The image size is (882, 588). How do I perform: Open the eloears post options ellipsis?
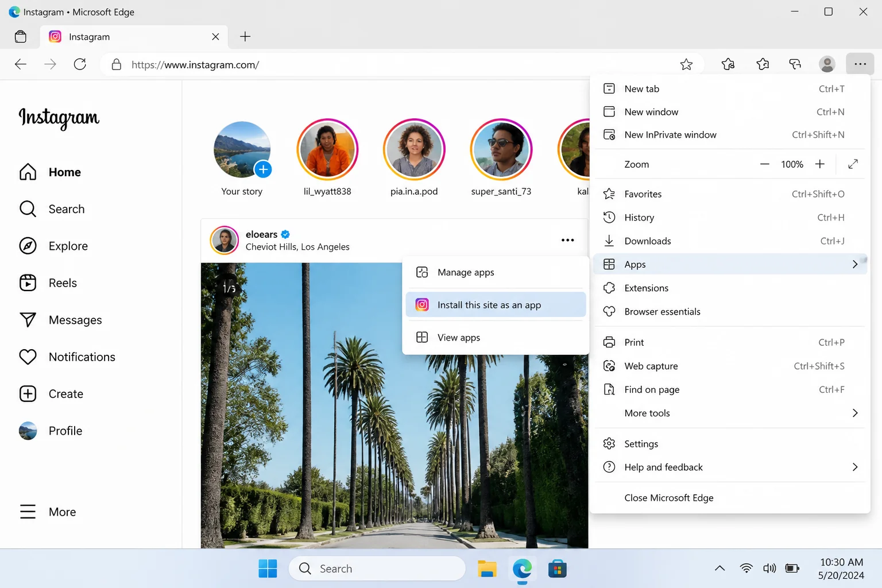click(567, 240)
